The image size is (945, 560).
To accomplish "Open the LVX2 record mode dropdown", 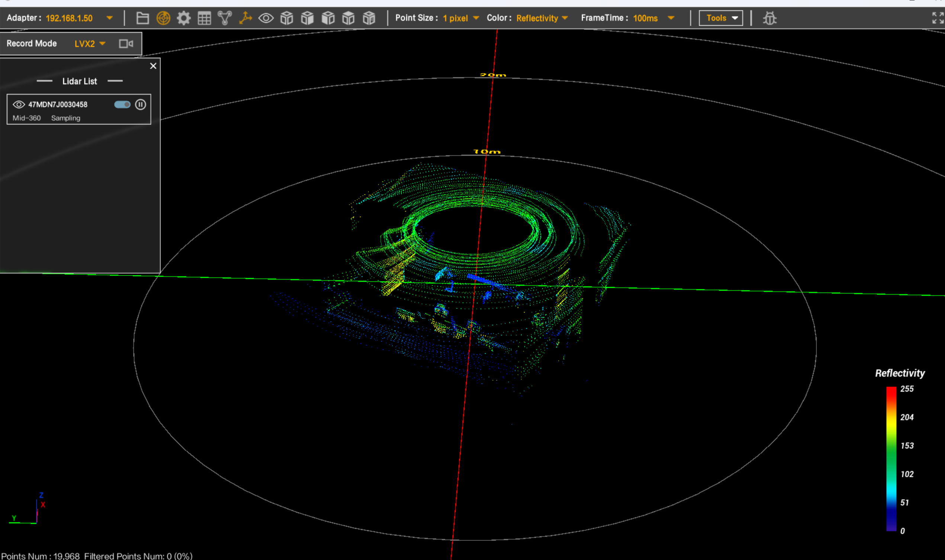I will pos(90,44).
